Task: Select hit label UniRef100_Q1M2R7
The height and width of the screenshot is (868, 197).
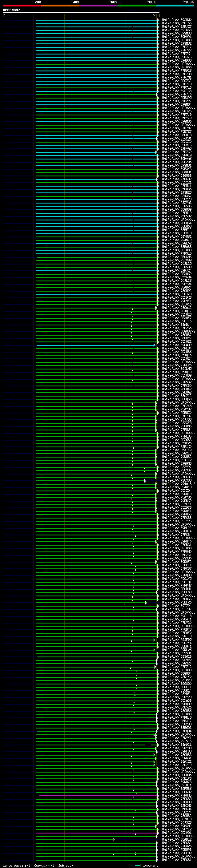Action: pos(177,101)
